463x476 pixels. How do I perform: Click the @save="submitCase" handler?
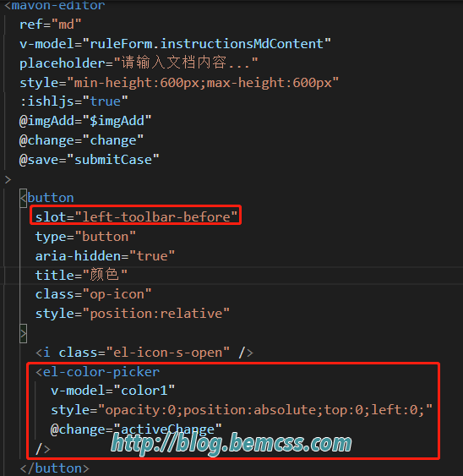[90, 160]
